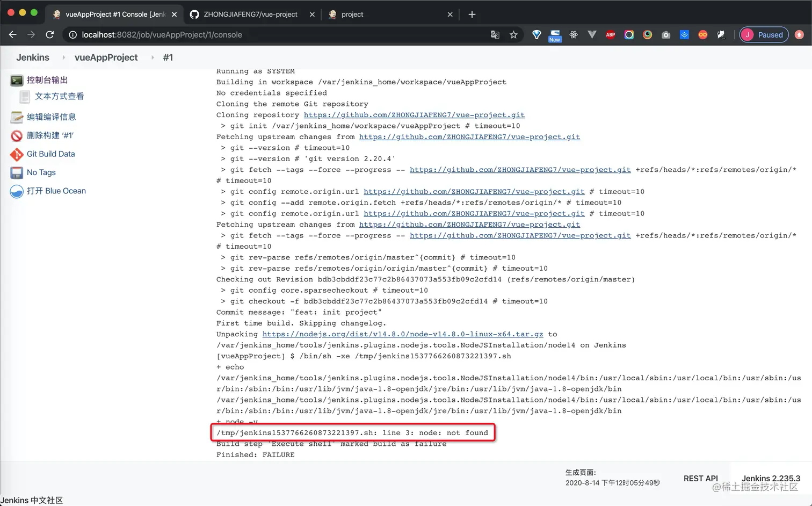This screenshot has width=812, height=506.
Task: Open the Paused profile button
Action: [764, 35]
